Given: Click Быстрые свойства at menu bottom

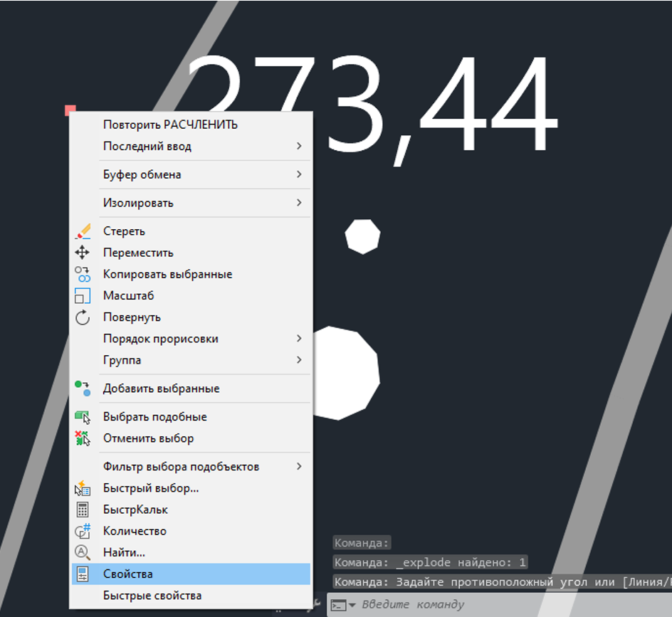Looking at the screenshot, I should point(152,596).
